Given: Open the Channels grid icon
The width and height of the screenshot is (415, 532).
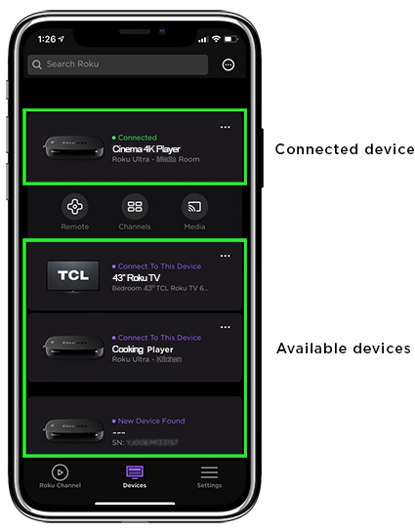Looking at the screenshot, I should coord(135,206).
